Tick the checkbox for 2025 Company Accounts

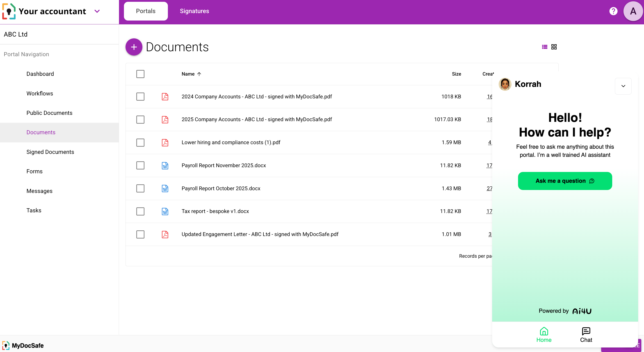click(x=140, y=120)
